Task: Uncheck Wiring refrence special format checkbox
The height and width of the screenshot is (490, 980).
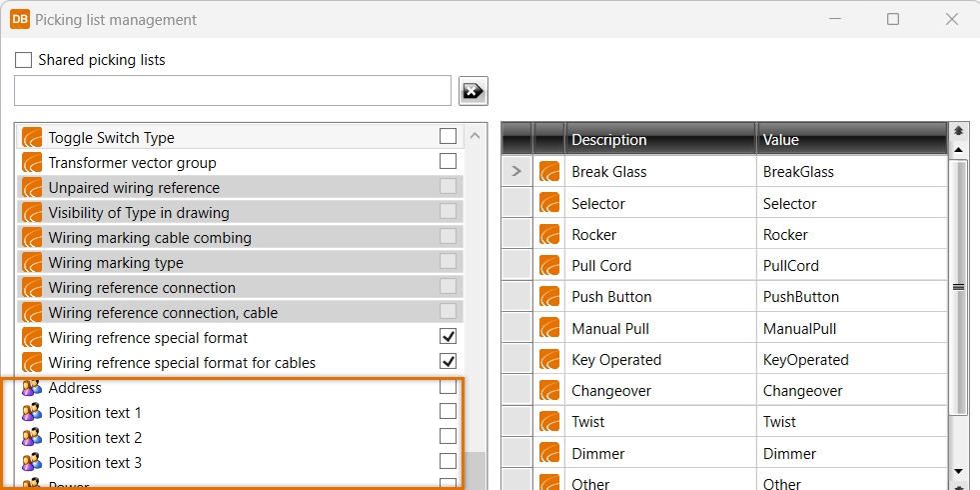Action: point(449,337)
